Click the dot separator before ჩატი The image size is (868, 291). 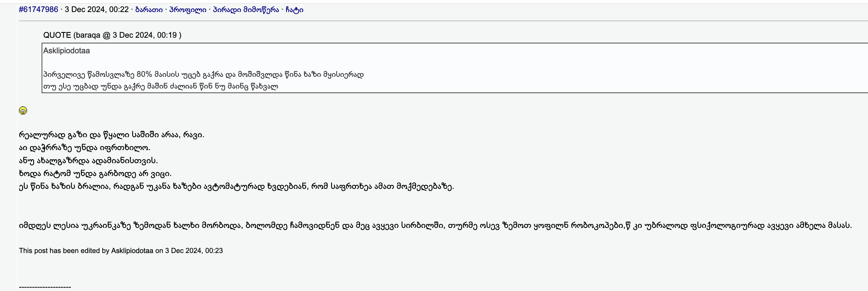click(282, 10)
